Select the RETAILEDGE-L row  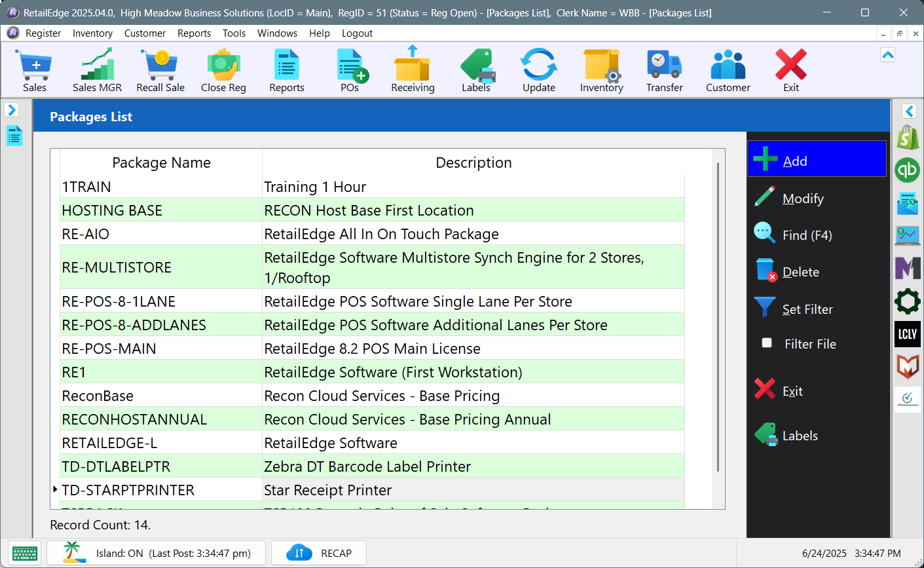pos(372,443)
